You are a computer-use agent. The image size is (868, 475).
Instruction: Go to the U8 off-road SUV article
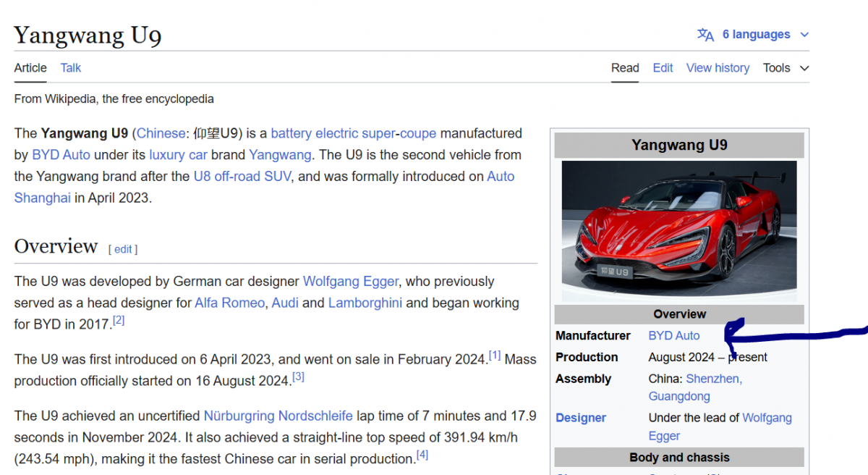click(242, 177)
